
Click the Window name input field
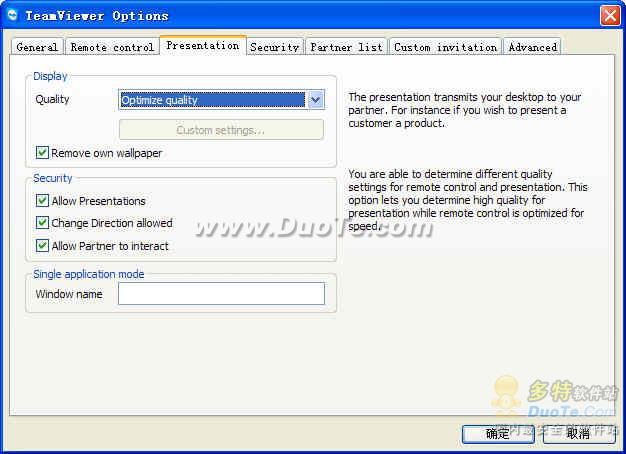click(x=222, y=293)
